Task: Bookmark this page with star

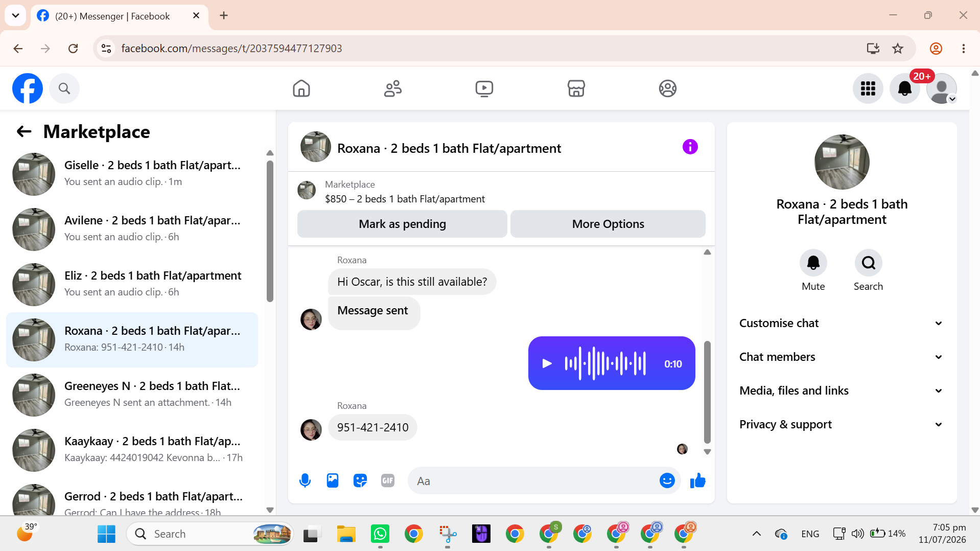Action: tap(898, 49)
